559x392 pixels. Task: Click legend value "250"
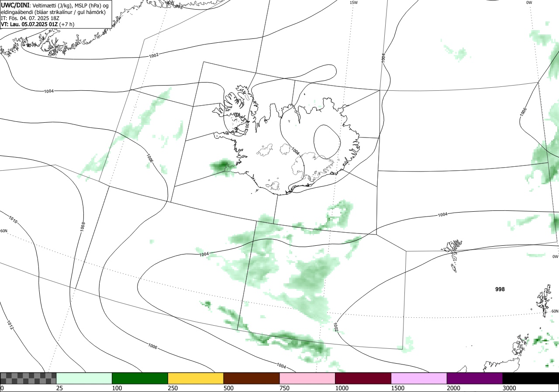coord(173,388)
